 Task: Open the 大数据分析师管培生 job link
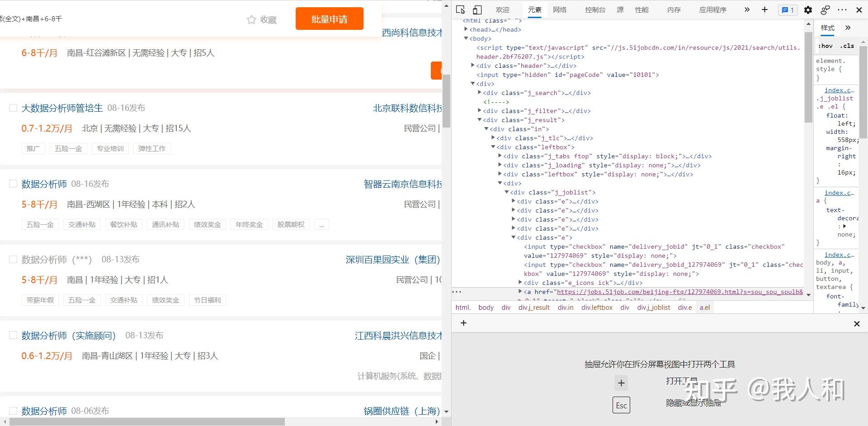point(62,108)
